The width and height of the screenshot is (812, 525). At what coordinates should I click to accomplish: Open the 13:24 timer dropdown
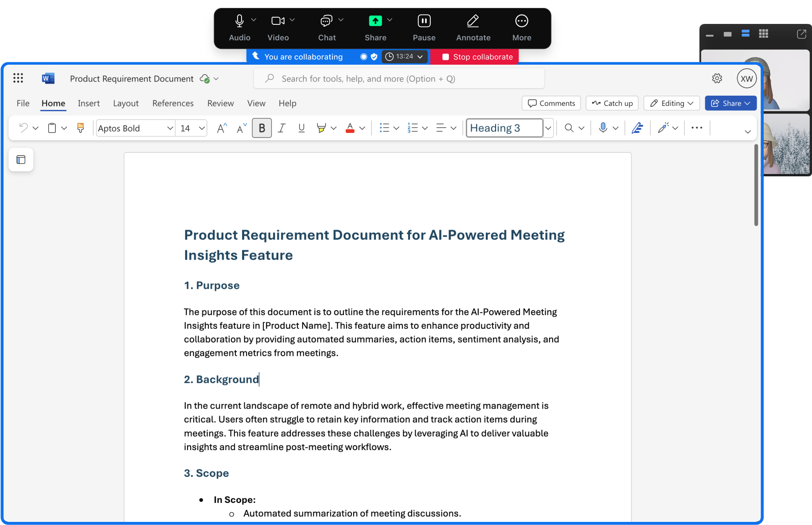(405, 57)
